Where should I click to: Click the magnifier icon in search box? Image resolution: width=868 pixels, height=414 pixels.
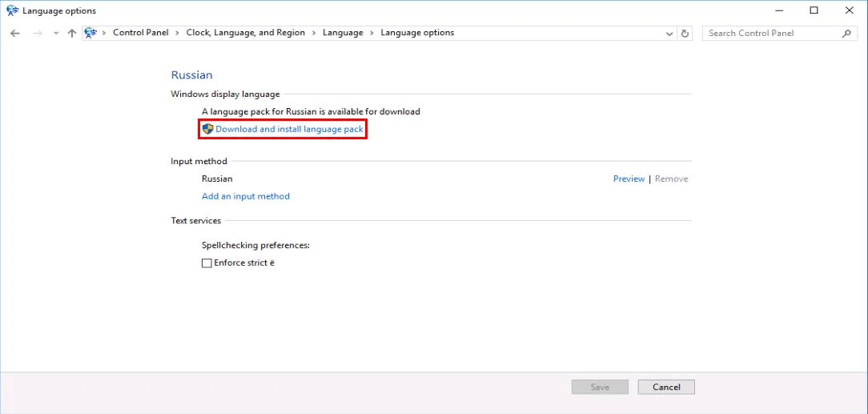coord(847,34)
